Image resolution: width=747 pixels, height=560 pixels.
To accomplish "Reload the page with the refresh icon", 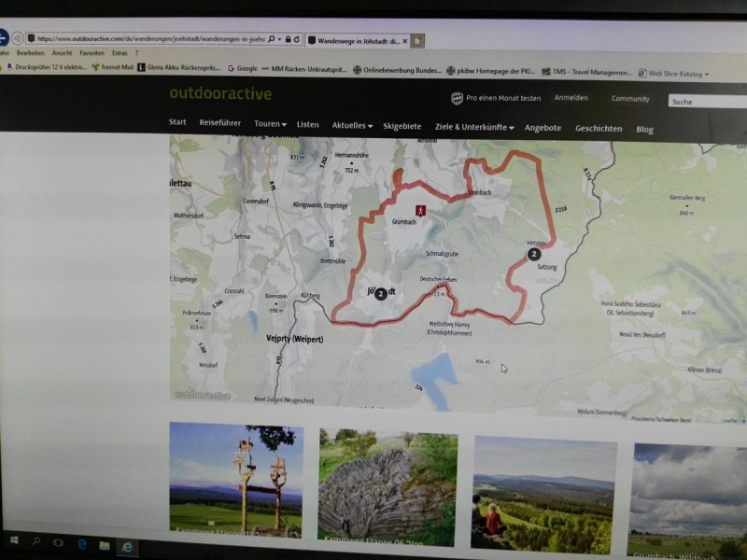I will point(296,39).
